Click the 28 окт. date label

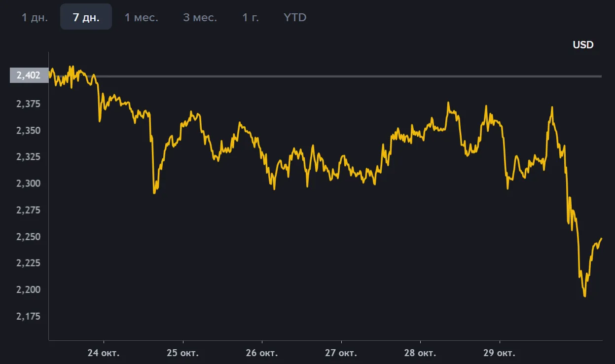[x=420, y=353]
